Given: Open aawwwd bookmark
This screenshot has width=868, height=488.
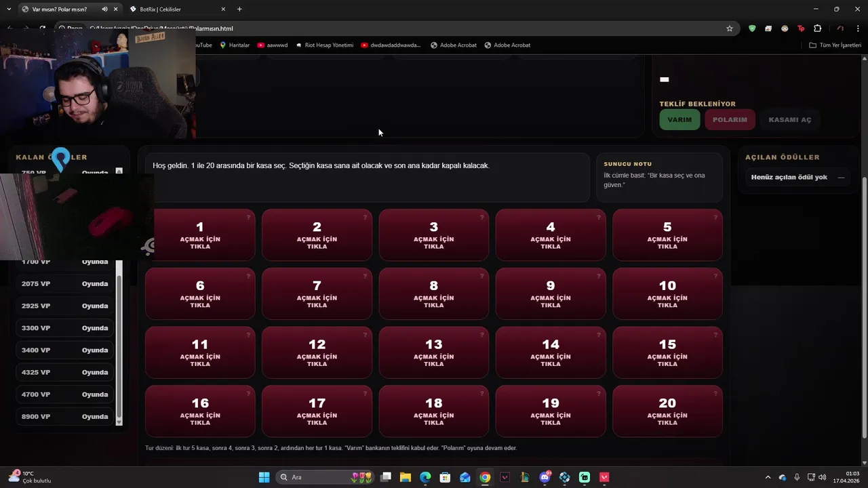Looking at the screenshot, I should point(272,45).
